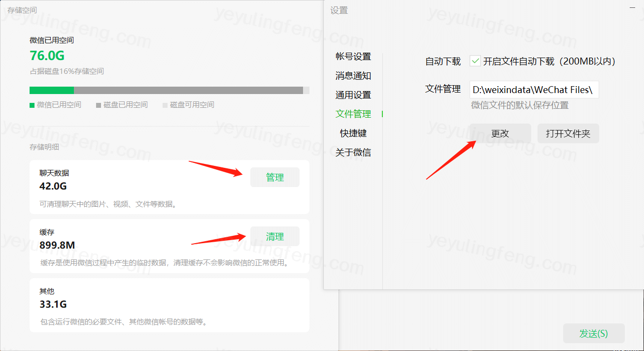Minimize the 设置 window

tap(633, 7)
